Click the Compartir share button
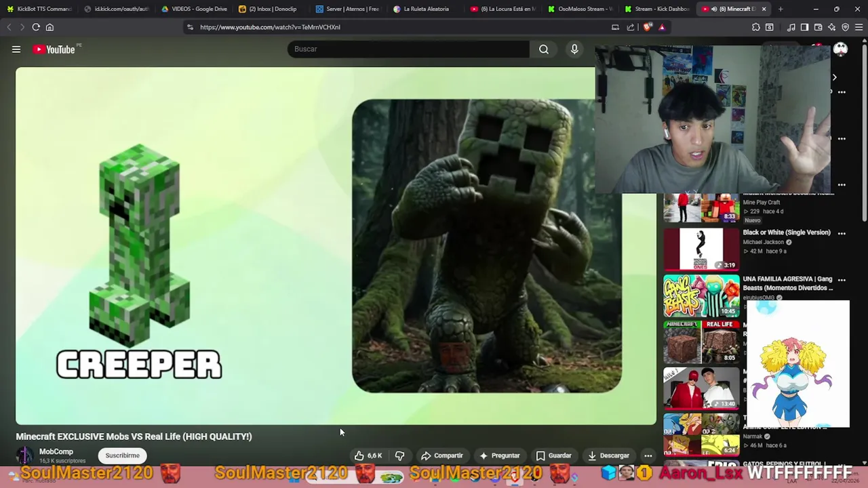The height and width of the screenshot is (488, 868). [441, 455]
